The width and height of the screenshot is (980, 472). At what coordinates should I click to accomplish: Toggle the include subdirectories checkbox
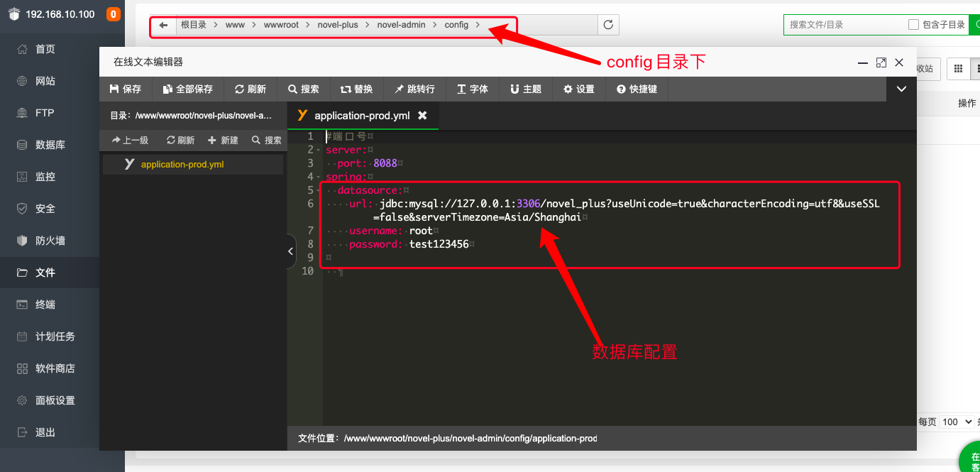coord(913,25)
